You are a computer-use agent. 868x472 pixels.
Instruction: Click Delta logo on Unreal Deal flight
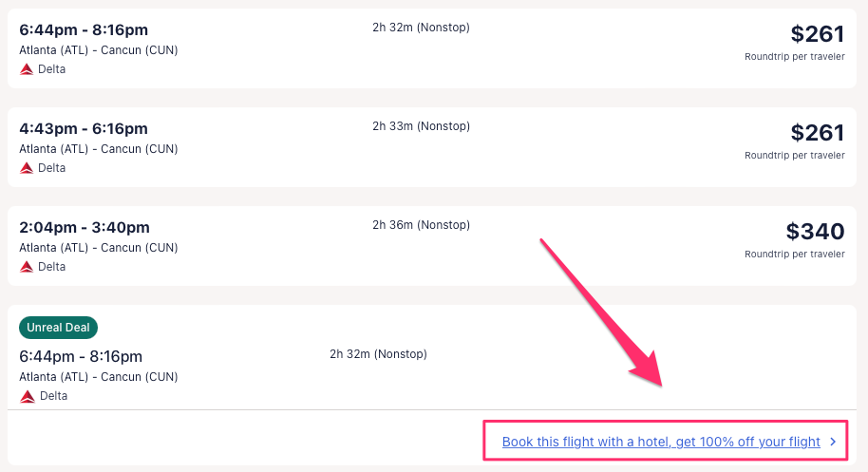[x=28, y=396]
